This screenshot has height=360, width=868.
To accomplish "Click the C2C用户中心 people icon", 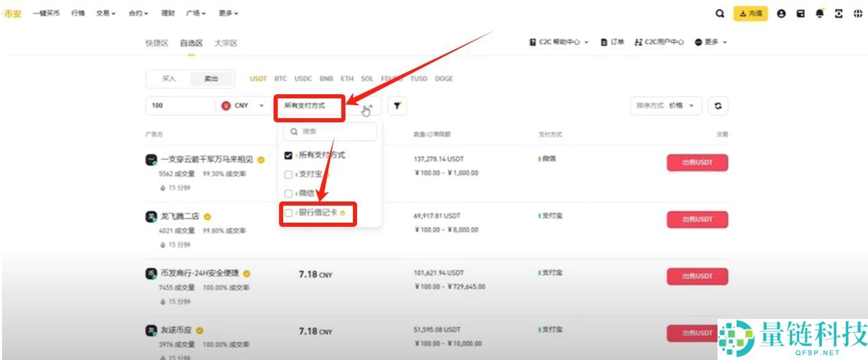I will point(639,42).
